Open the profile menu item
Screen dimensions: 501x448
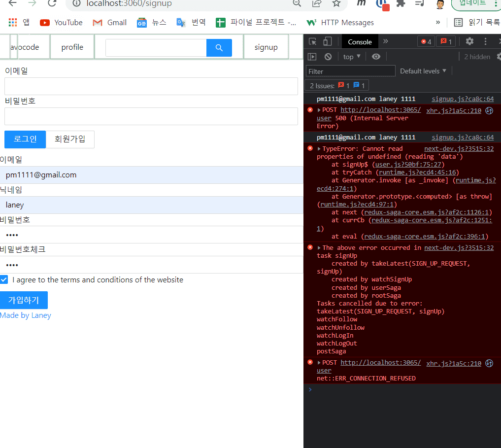click(x=72, y=47)
